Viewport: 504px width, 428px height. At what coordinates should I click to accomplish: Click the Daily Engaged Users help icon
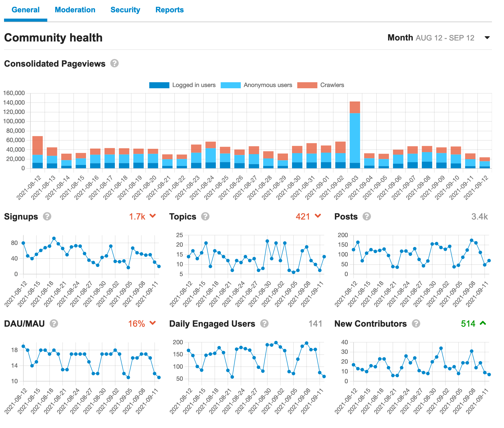point(264,324)
